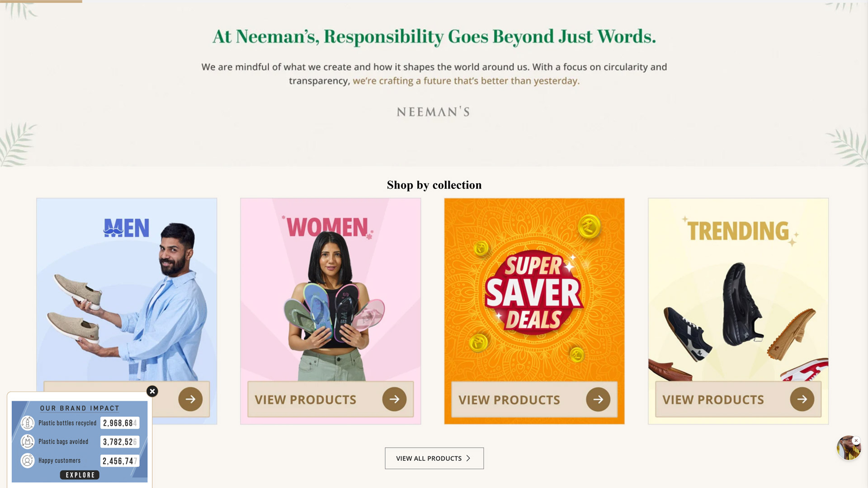Viewport: 868px width, 488px height.
Task: Click the happy customers icon
Action: pyautogui.click(x=28, y=460)
